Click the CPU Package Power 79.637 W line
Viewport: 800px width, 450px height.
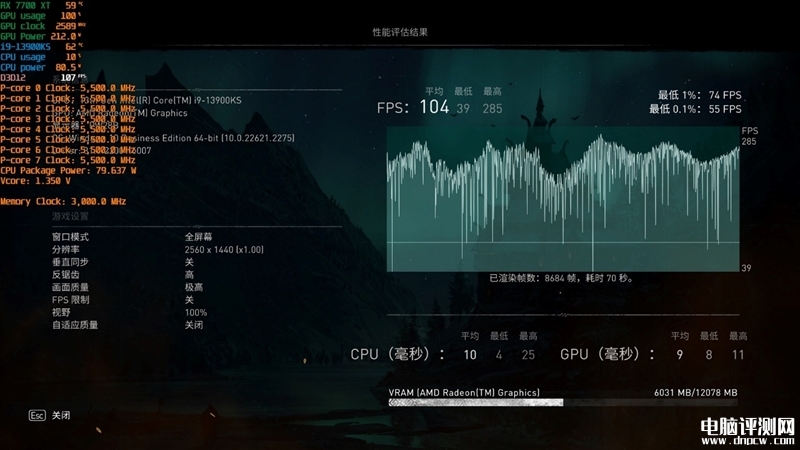pyautogui.click(x=68, y=170)
